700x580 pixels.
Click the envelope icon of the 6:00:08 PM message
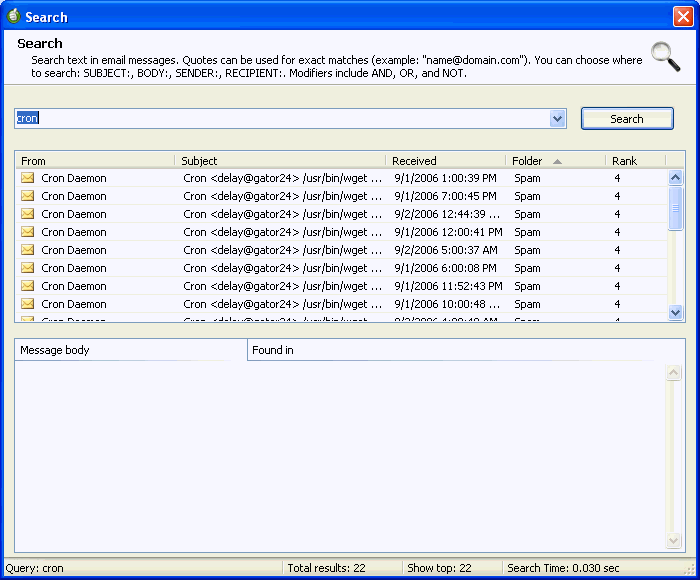tap(28, 268)
